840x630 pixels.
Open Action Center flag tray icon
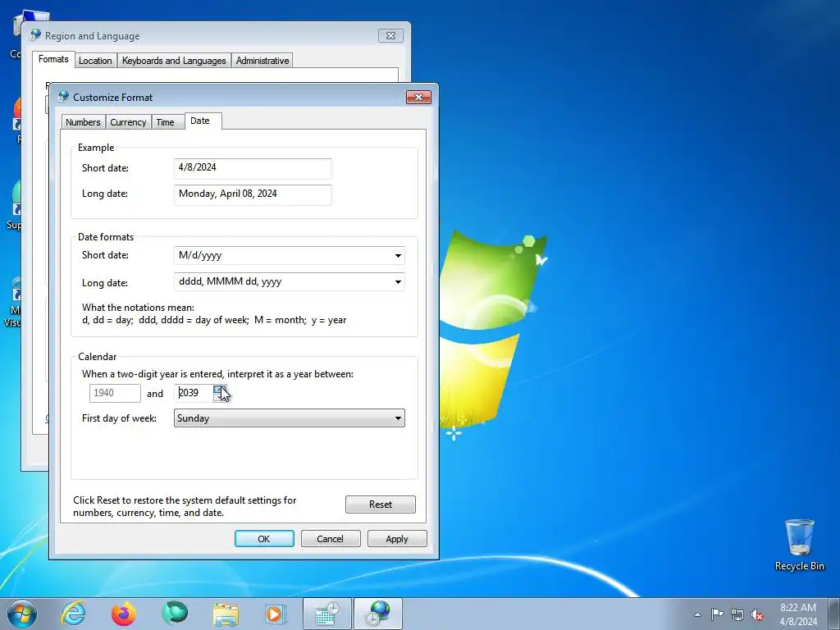[x=717, y=614]
